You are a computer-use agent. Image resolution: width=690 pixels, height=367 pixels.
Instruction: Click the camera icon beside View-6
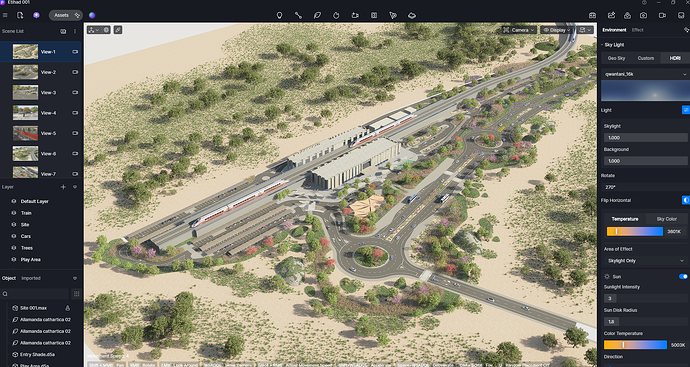click(x=75, y=154)
